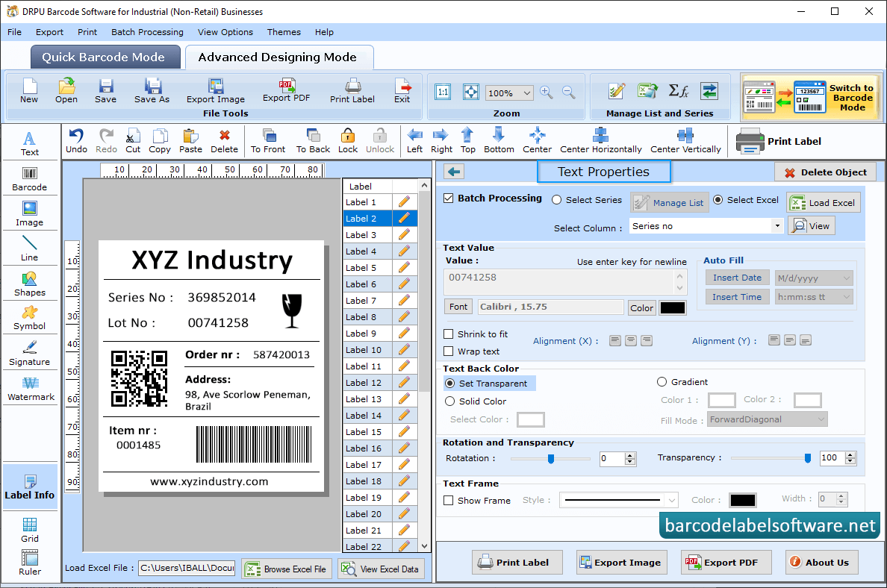887x588 pixels.
Task: Click the Load Excel button
Action: 824,202
